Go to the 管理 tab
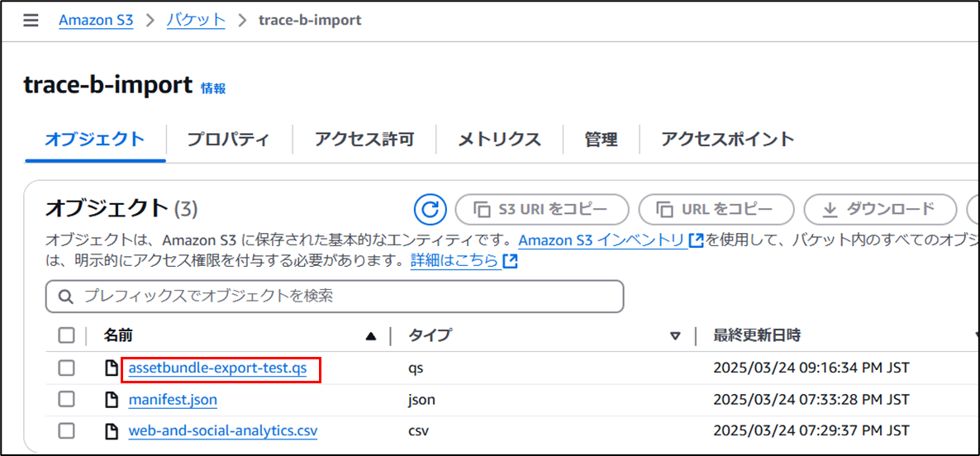 point(602,140)
